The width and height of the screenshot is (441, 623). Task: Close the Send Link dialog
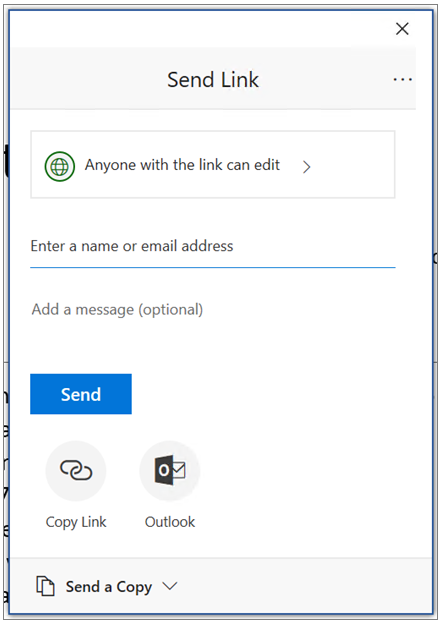pos(402,29)
